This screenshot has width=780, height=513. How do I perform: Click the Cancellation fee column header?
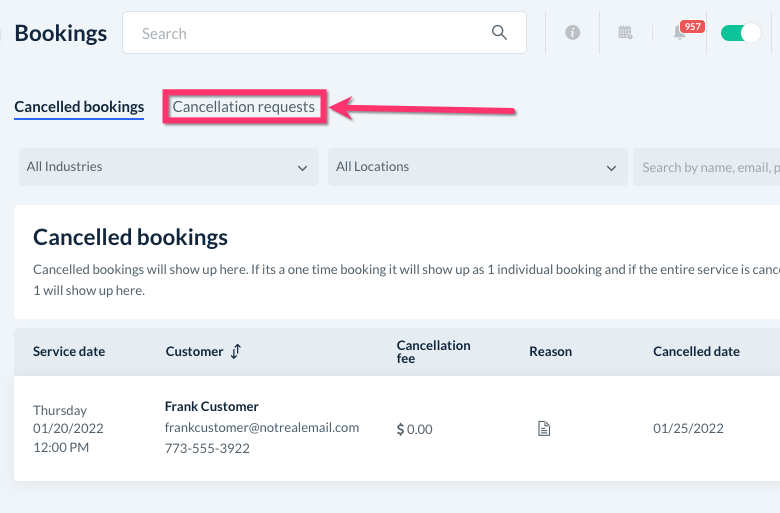coord(433,352)
